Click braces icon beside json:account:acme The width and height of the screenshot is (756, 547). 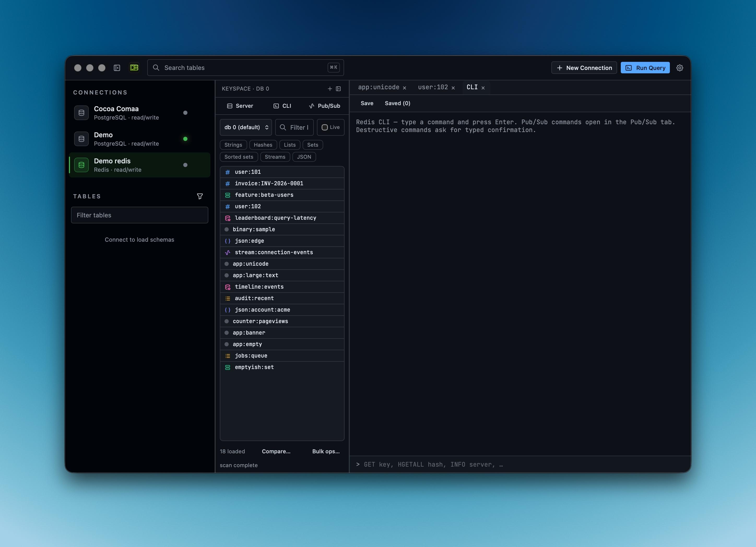228,310
